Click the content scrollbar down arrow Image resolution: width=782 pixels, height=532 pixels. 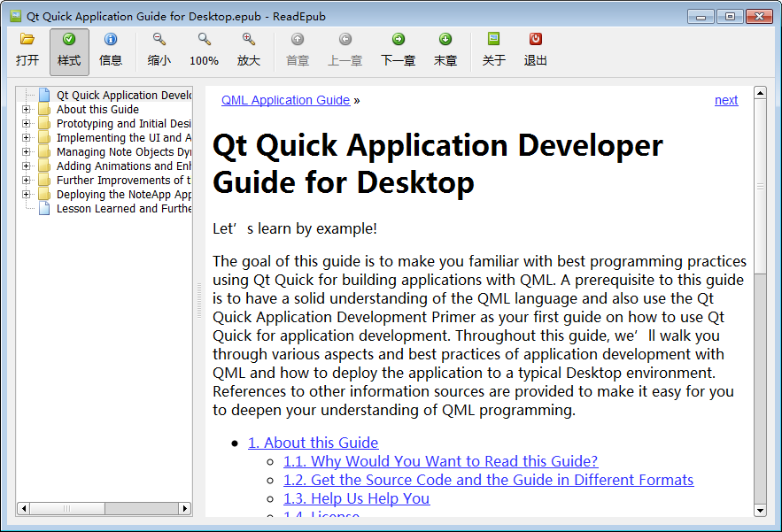click(760, 510)
